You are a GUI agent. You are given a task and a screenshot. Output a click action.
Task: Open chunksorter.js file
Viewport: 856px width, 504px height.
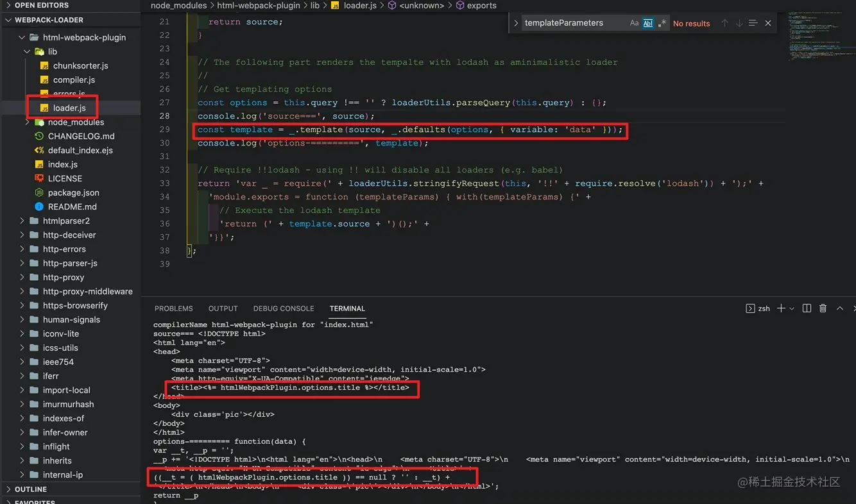80,65
